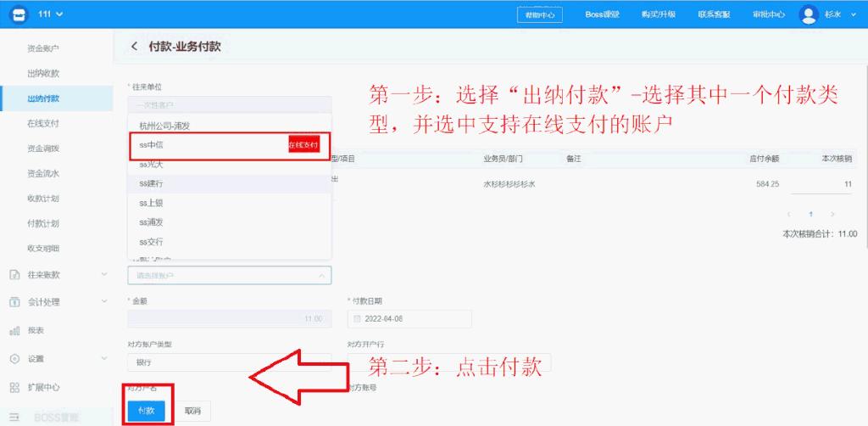This screenshot has height=426, width=868.
Task: Choose 杭州公司-浦发 account option
Action: [x=230, y=126]
